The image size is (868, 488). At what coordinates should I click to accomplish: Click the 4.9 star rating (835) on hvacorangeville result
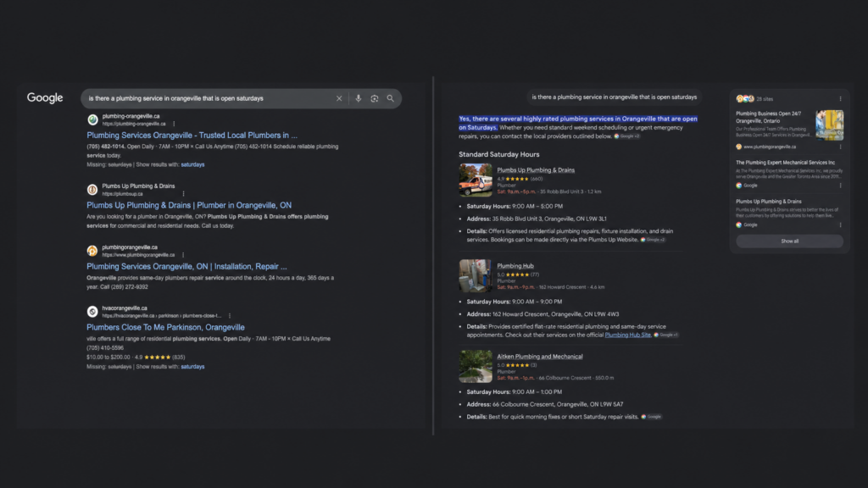(160, 357)
